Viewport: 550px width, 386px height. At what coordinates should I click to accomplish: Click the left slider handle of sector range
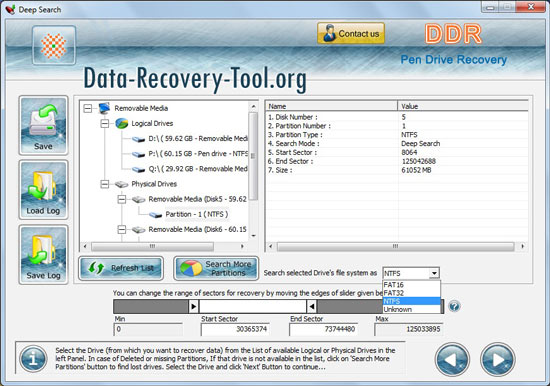point(194,306)
